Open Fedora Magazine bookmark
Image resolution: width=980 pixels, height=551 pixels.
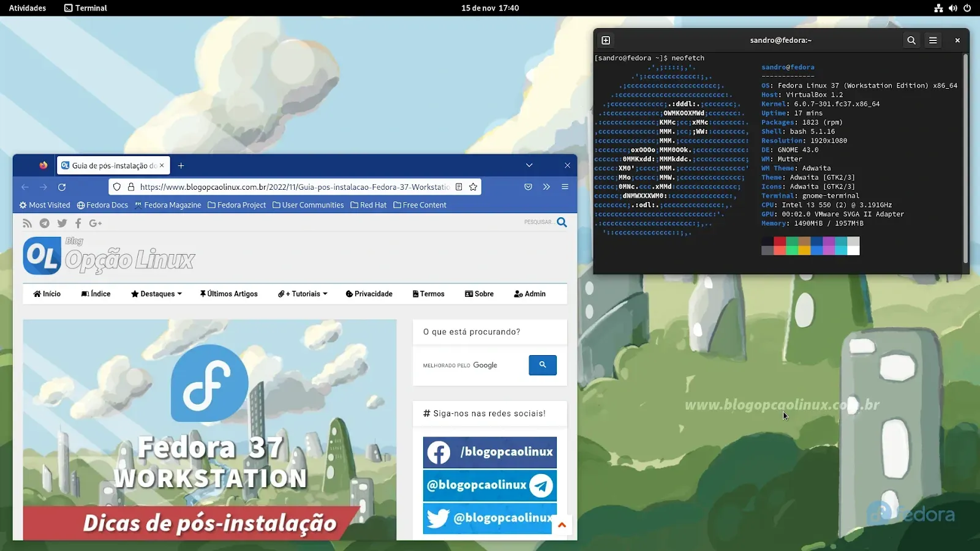pyautogui.click(x=168, y=205)
